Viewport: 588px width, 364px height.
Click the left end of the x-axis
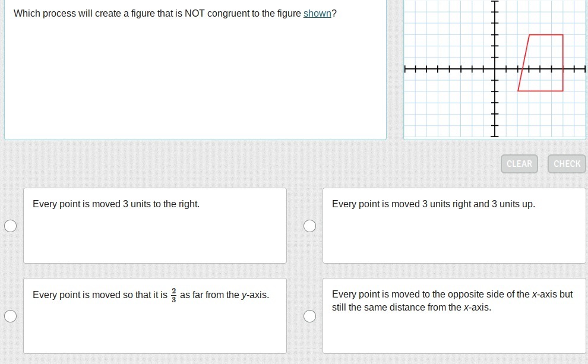tap(406, 69)
